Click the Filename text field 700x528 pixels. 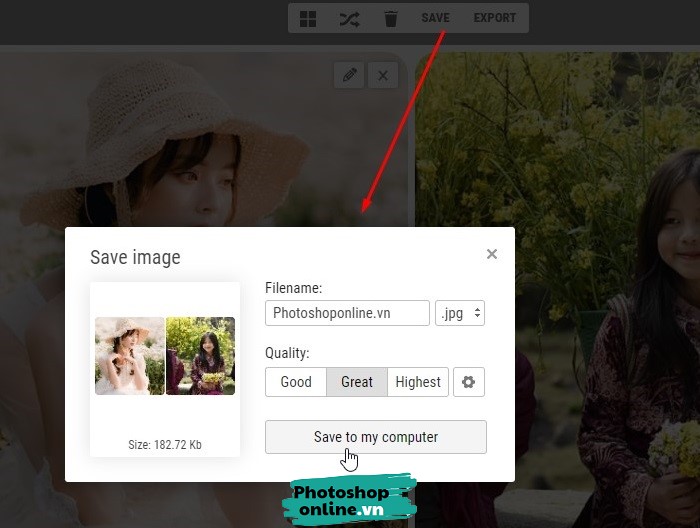click(347, 313)
